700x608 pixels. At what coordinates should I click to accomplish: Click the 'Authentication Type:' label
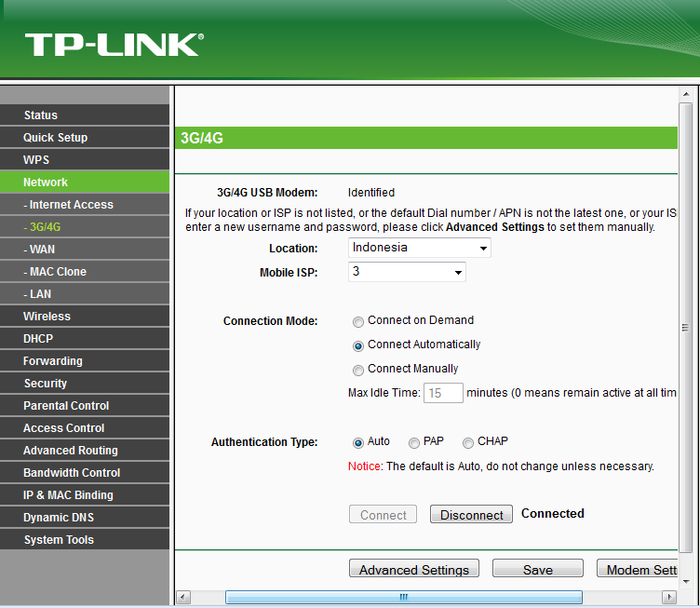264,442
